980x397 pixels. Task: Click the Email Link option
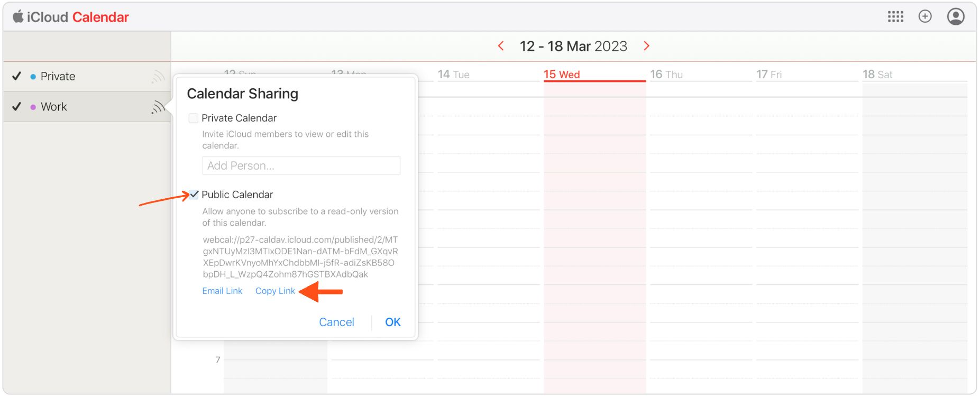222,291
